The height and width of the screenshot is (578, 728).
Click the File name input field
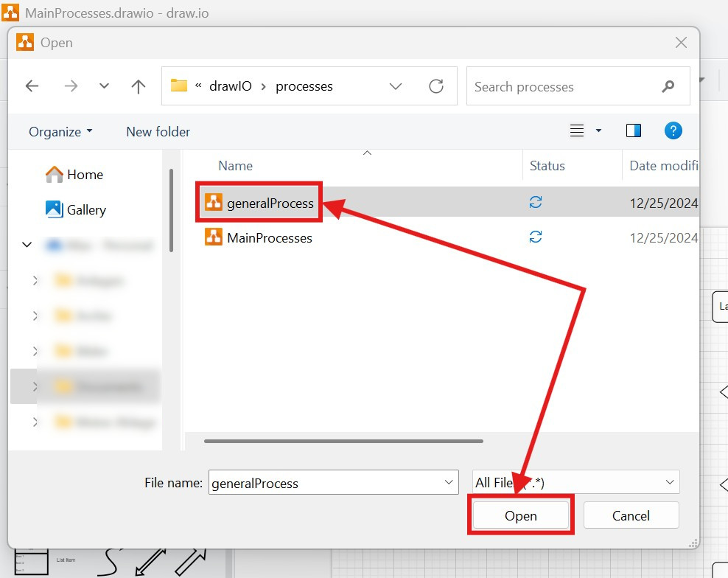point(324,484)
